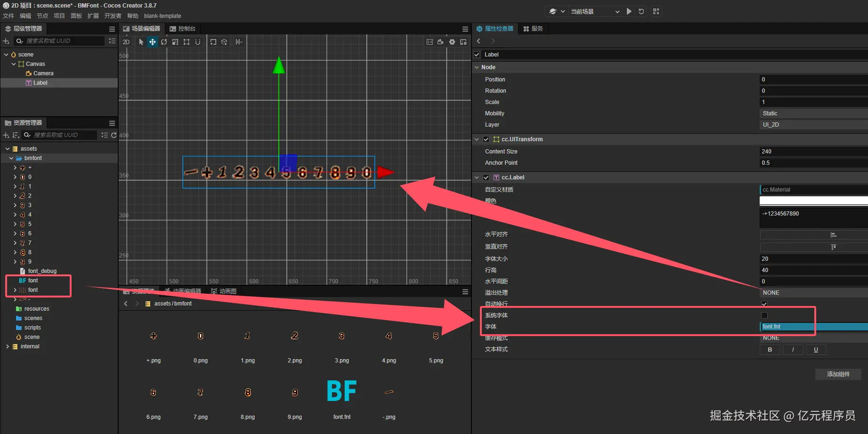Click the scene preview settings icon at far right

click(x=463, y=42)
